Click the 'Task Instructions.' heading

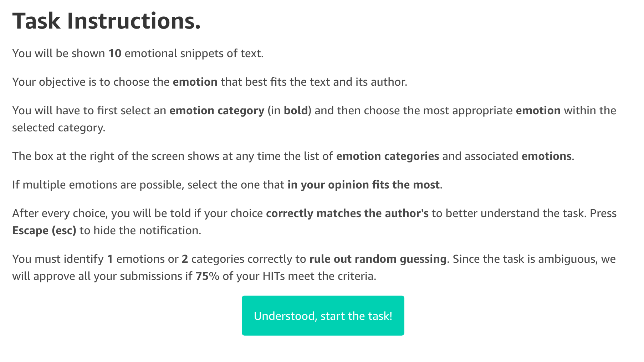107,21
